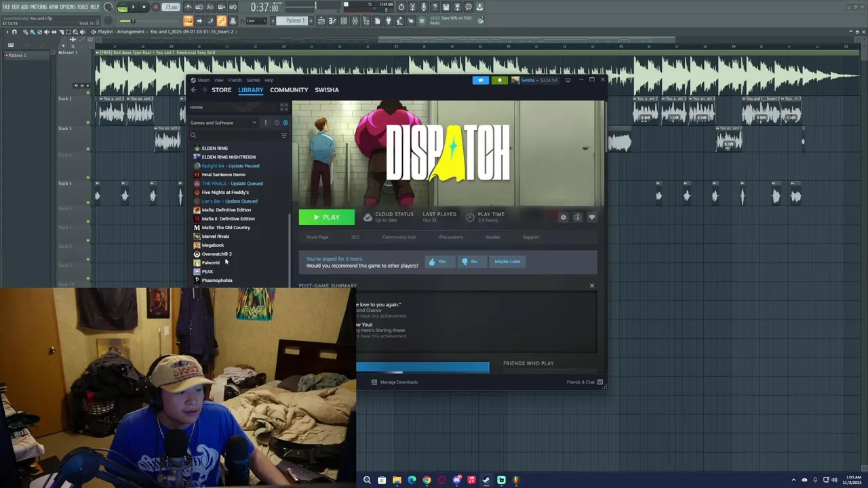
Task: Open the Steam COMMUNITY tab
Action: click(289, 89)
